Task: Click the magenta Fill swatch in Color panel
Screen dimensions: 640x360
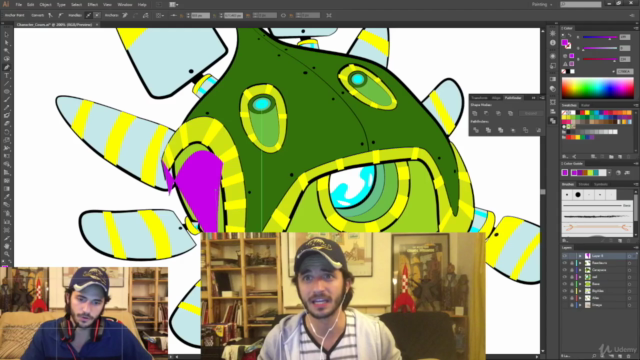Action: (564, 42)
